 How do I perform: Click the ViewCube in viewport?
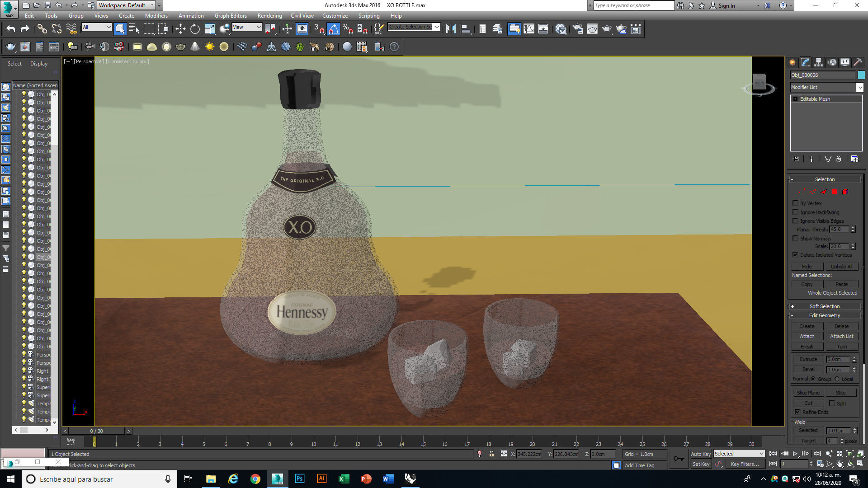759,83
